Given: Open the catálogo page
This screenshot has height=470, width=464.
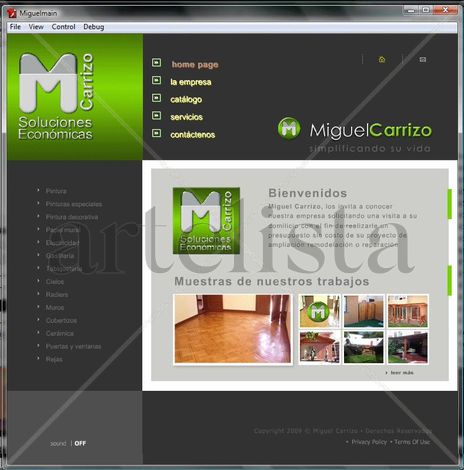Looking at the screenshot, I should point(186,100).
